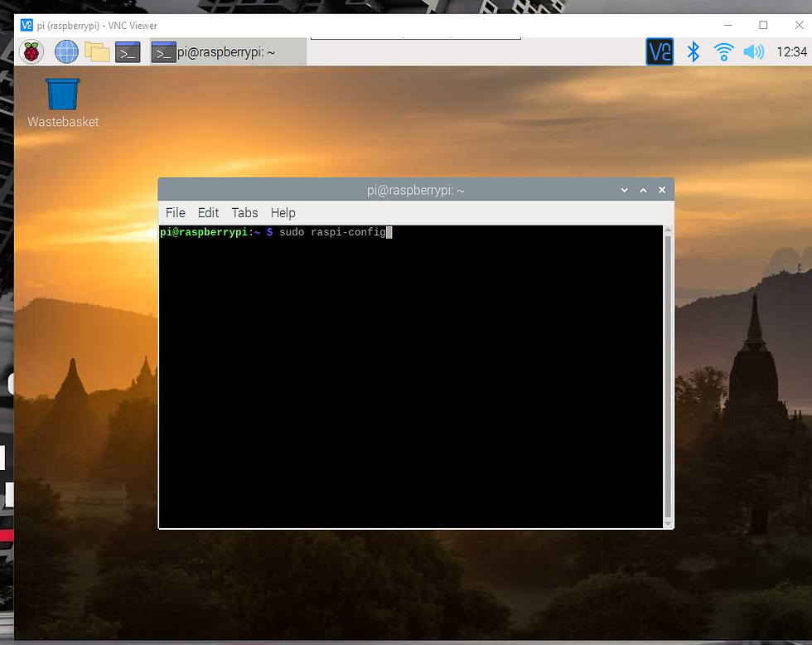Open the File Manager folder icon
The height and width of the screenshot is (645, 812).
pyautogui.click(x=97, y=51)
